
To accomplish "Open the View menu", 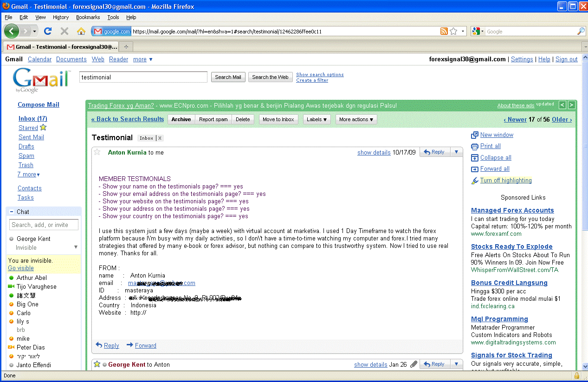I will point(41,17).
